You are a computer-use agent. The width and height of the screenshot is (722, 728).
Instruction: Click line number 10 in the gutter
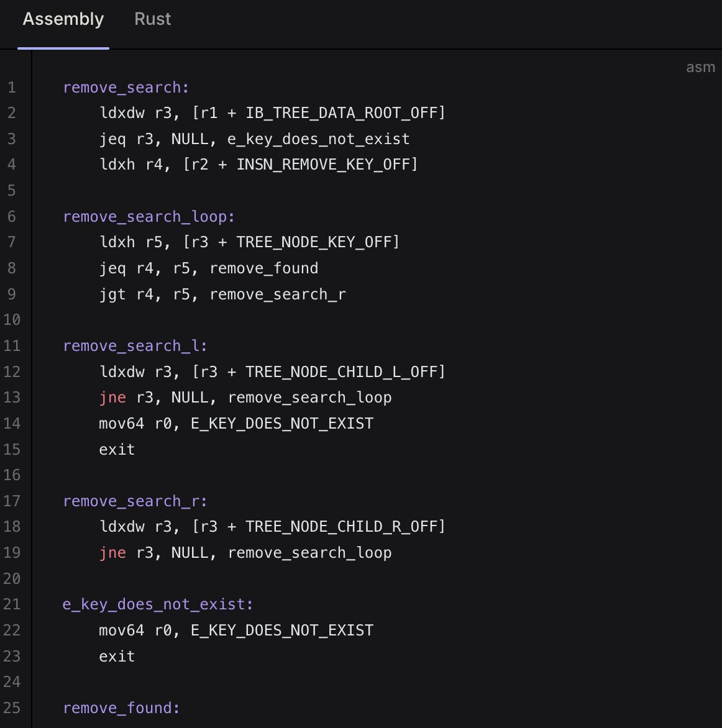(12, 320)
